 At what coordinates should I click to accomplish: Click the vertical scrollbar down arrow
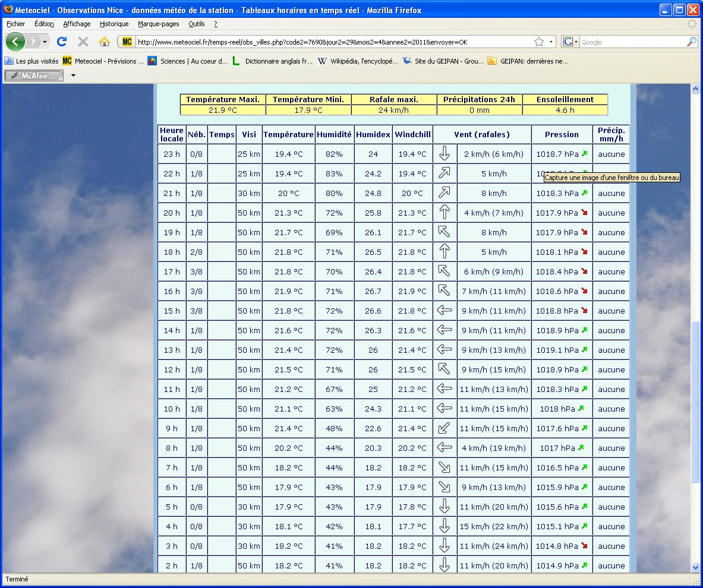696,567
